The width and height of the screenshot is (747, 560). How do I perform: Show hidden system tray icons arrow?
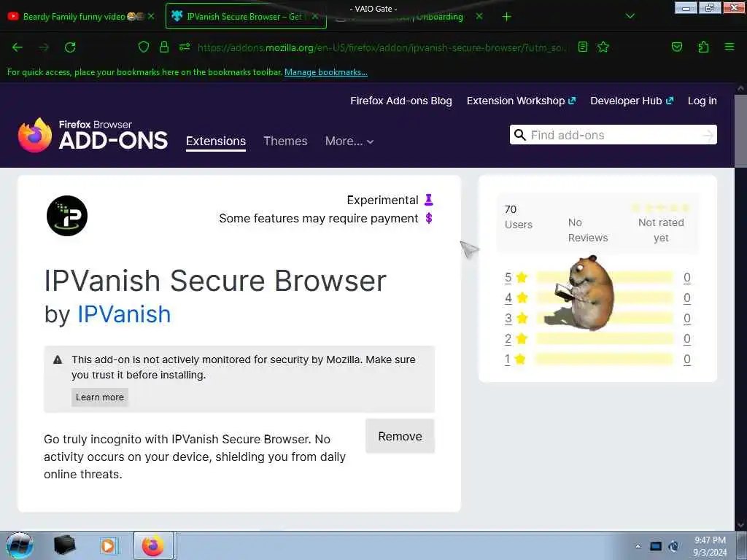pos(638,546)
